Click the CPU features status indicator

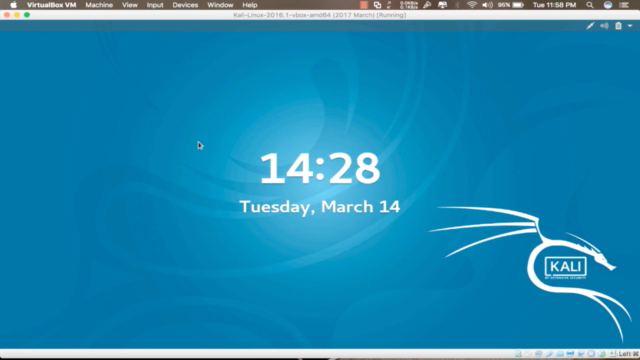tap(591, 353)
